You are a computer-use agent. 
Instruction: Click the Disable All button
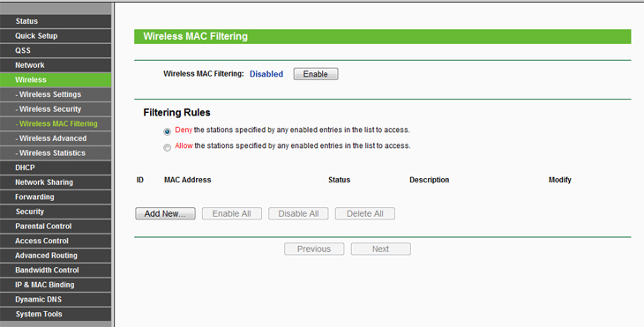298,214
